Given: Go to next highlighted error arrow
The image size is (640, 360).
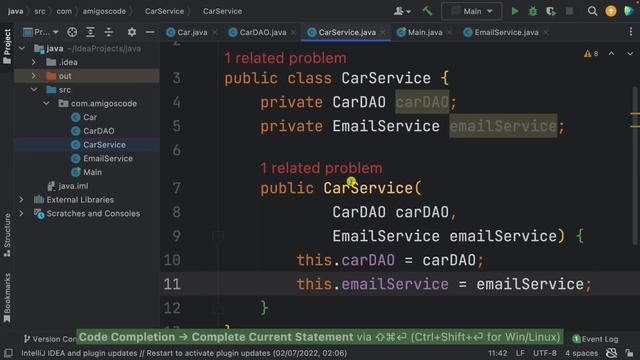Looking at the screenshot, I should 630,53.
